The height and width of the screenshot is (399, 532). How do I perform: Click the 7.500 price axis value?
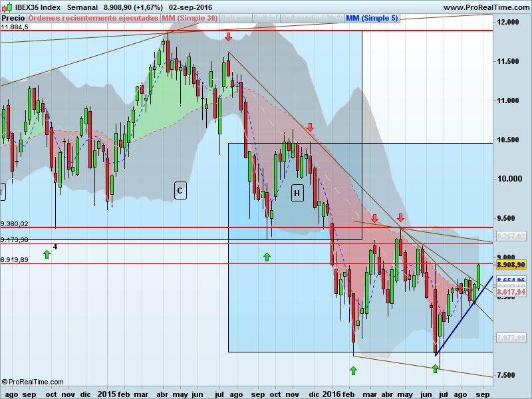[507, 375]
